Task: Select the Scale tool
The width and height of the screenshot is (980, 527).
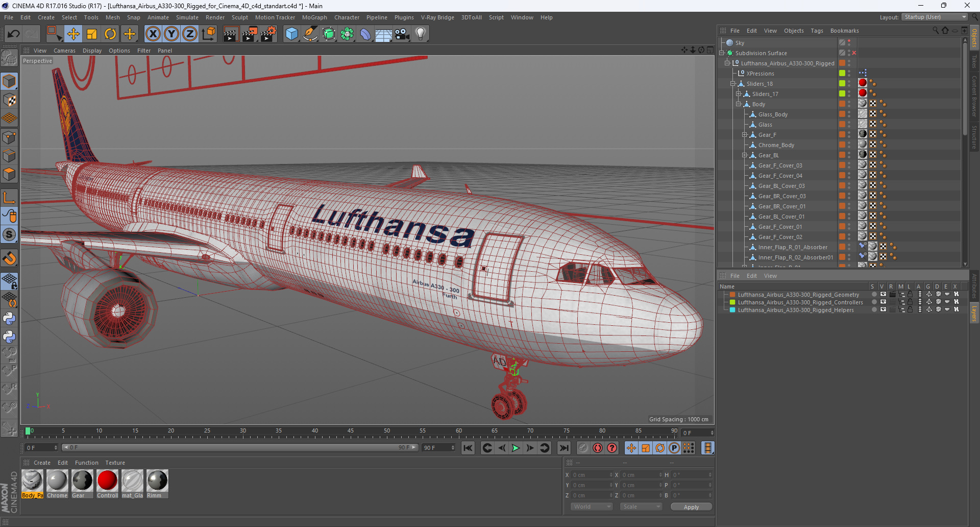Action: 92,34
